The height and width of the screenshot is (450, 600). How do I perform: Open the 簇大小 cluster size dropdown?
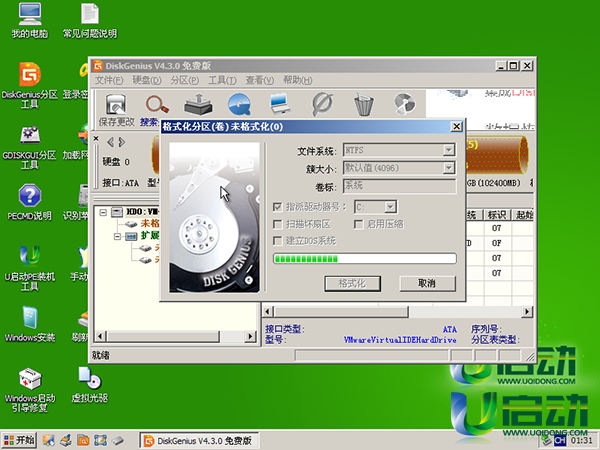pos(449,168)
